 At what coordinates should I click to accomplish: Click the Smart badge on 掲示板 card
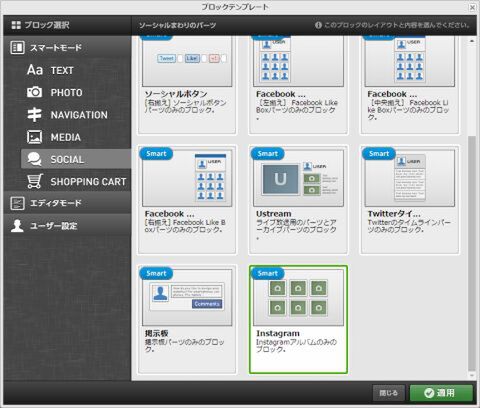coord(156,273)
